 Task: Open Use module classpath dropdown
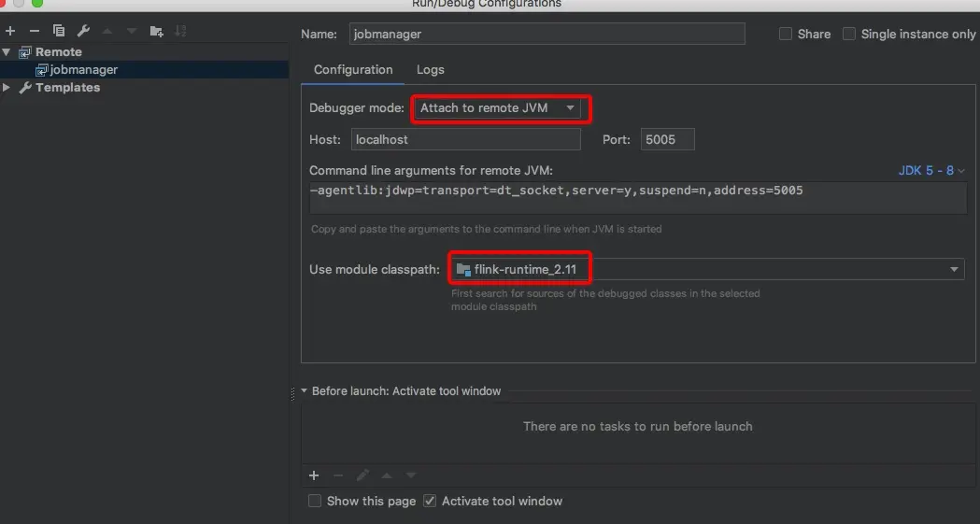[707, 269]
